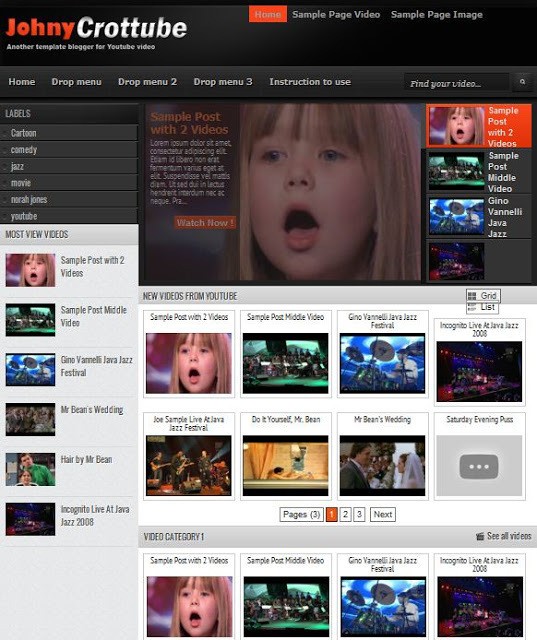Select the Cartoon label
Viewport: 537px width, 640px height.
pos(69,133)
